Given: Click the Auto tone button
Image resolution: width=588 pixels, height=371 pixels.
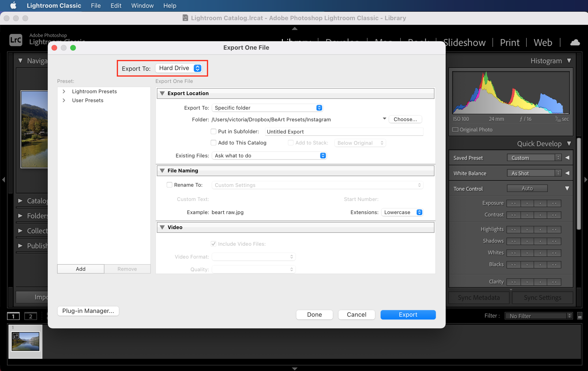Looking at the screenshot, I should tap(527, 188).
